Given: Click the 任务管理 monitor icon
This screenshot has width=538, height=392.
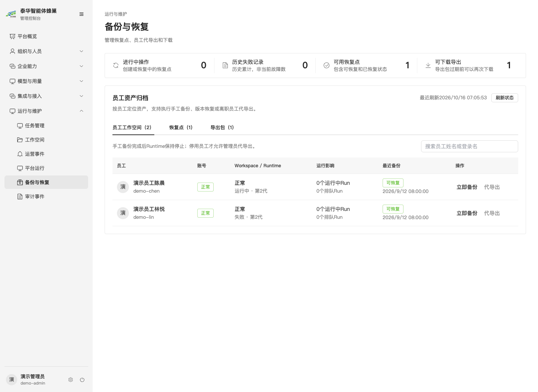Looking at the screenshot, I should [x=20, y=125].
